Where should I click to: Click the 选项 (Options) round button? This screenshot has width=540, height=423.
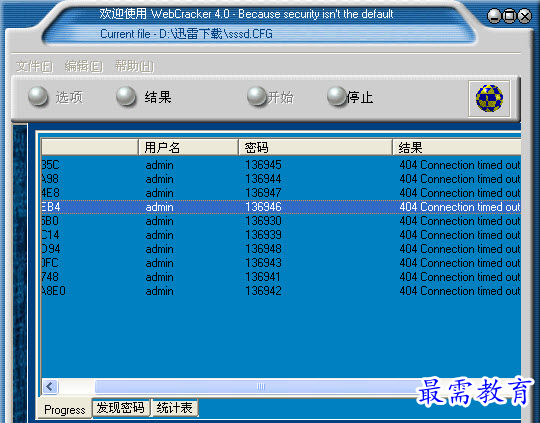pyautogui.click(x=38, y=96)
